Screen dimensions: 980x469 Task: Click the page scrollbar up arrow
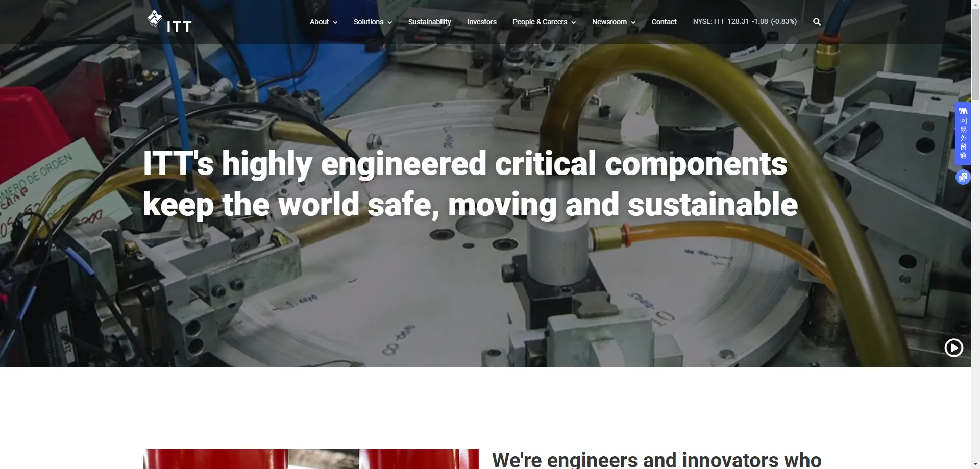coord(975,4)
